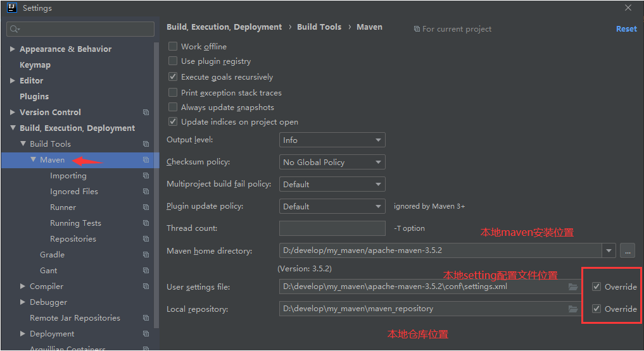Click the Reset link
The image size is (644, 351).
626,28
